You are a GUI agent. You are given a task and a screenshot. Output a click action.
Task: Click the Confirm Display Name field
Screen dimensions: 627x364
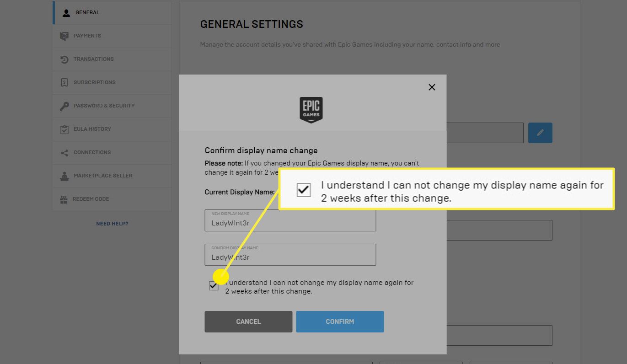coord(290,255)
